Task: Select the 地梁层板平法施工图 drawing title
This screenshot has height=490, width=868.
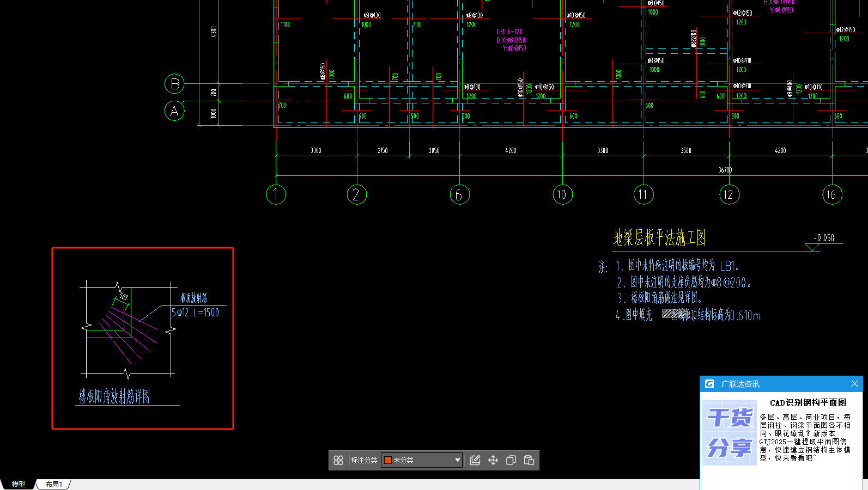Action: [x=659, y=238]
